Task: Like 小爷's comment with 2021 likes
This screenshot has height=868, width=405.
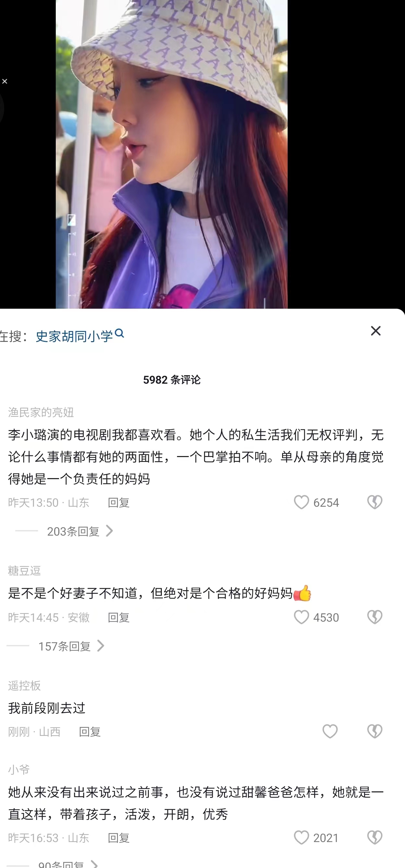Action: pos(301,837)
